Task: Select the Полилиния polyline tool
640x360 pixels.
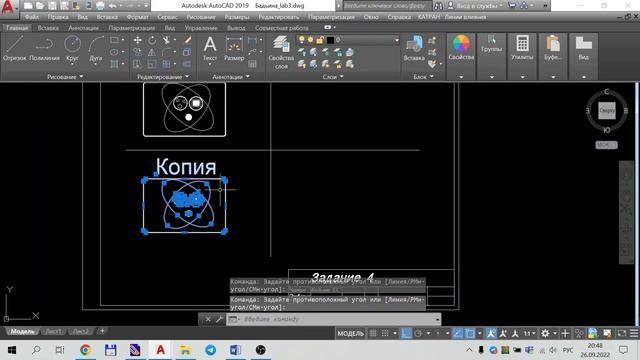Action: [x=44, y=48]
